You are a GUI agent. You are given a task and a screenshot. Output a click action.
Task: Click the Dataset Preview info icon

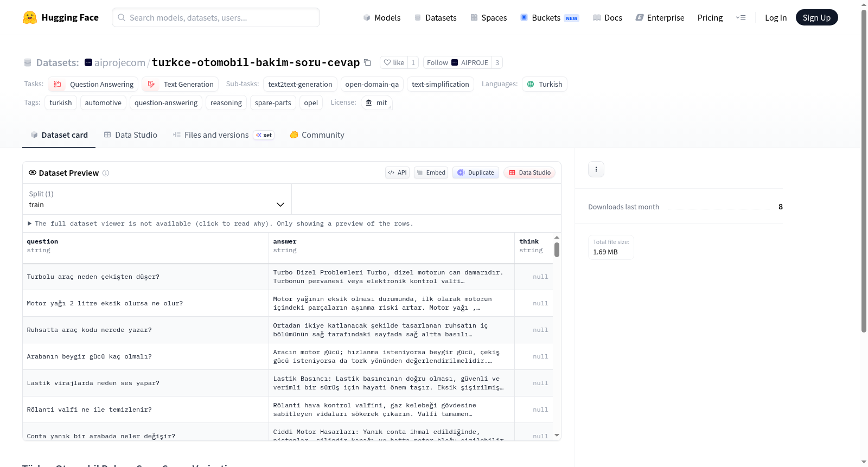(106, 173)
